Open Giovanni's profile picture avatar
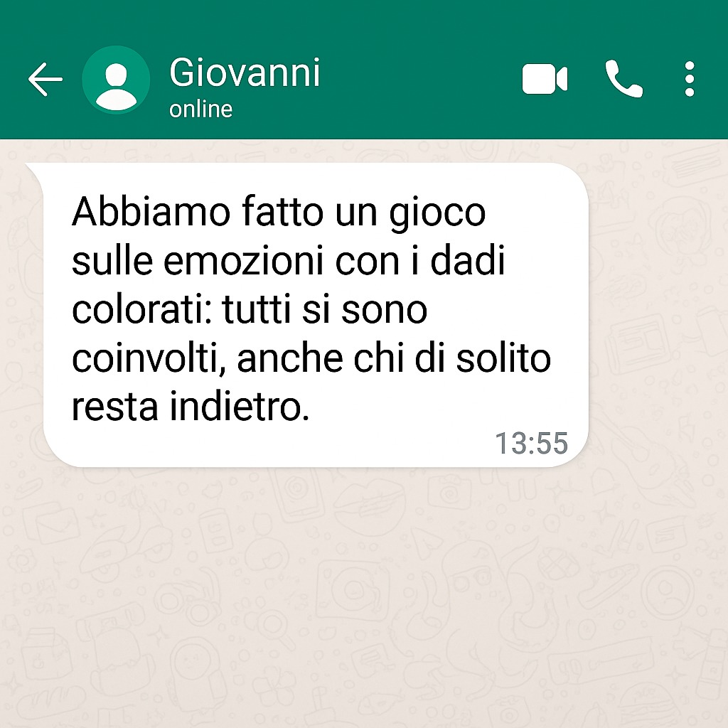Viewport: 728px width, 728px height. tap(116, 80)
